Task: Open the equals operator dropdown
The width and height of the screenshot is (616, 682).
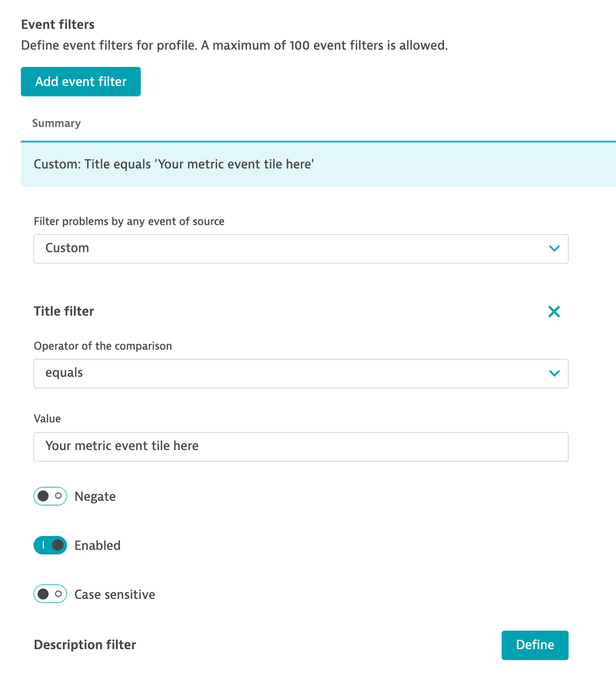Action: coord(300,373)
